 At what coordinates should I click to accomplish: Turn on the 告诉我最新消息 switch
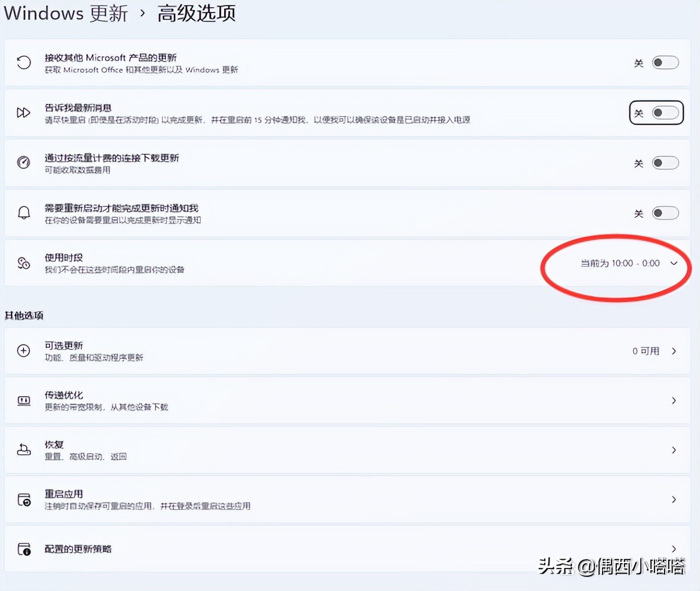[x=665, y=113]
